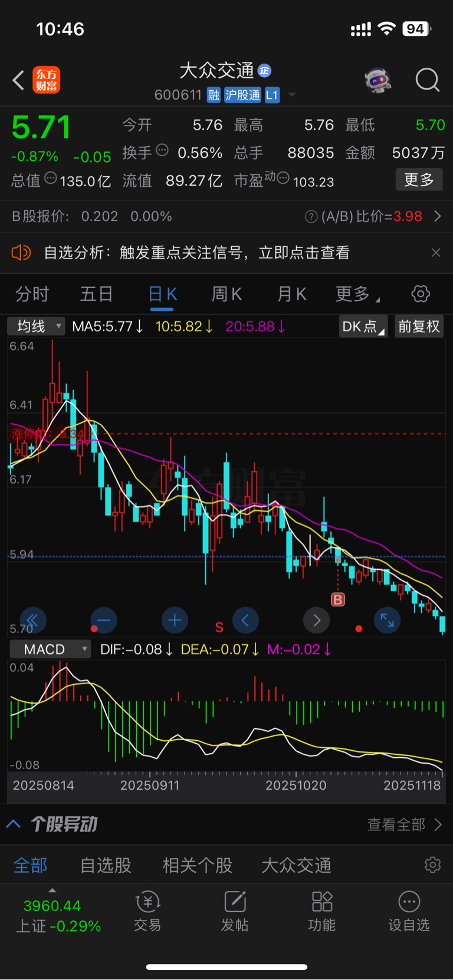Tap the red S sell signal marker
453x980 pixels.
(x=219, y=627)
